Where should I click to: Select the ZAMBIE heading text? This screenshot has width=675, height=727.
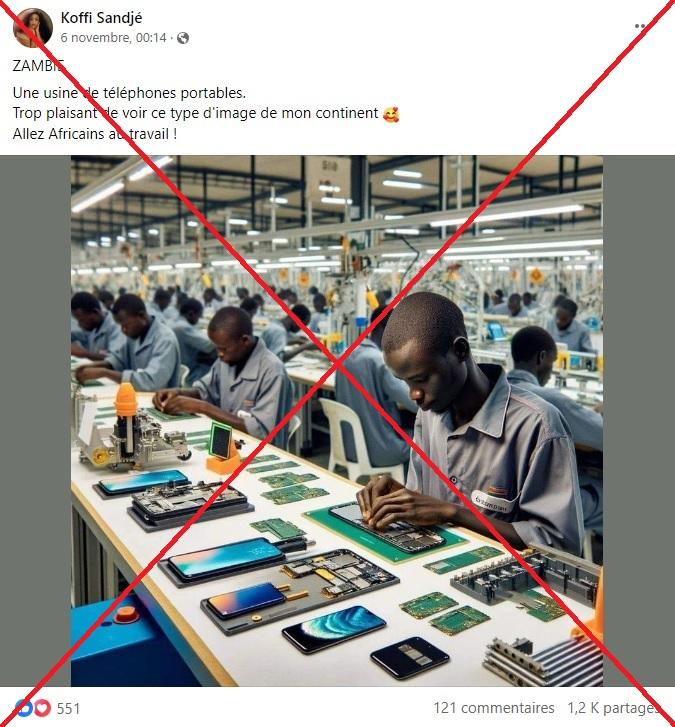pyautogui.click(x=38, y=66)
